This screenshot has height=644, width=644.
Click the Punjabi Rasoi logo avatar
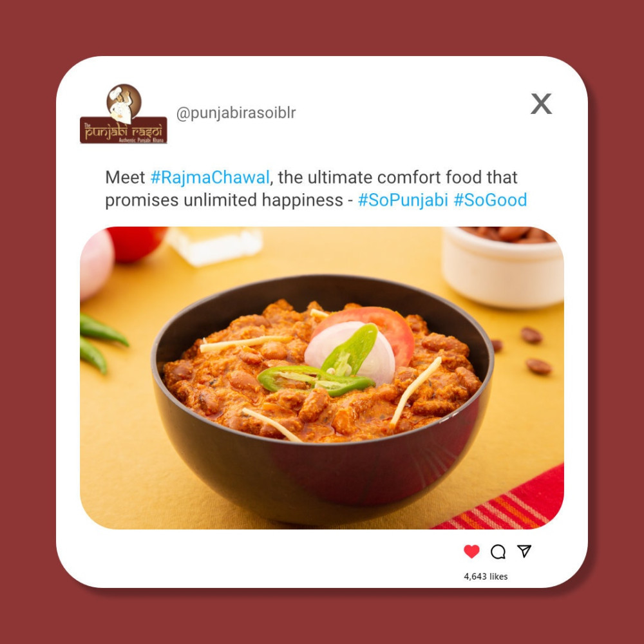(x=123, y=114)
